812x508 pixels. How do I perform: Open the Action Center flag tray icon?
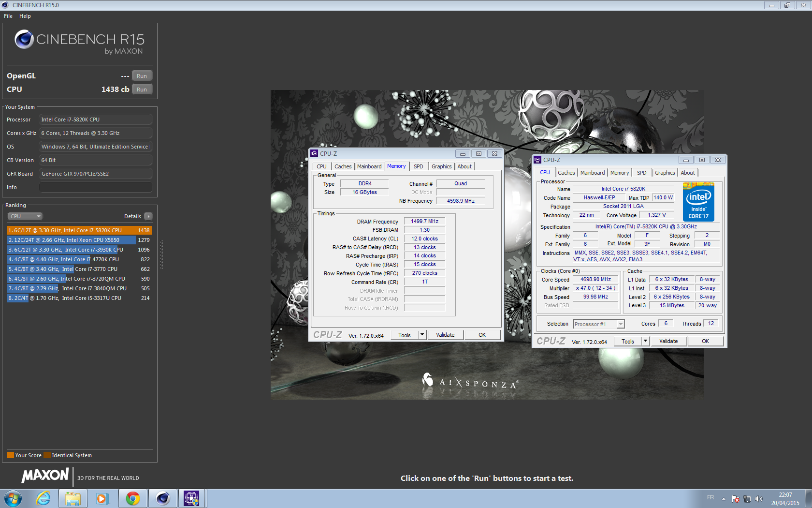[x=736, y=498]
